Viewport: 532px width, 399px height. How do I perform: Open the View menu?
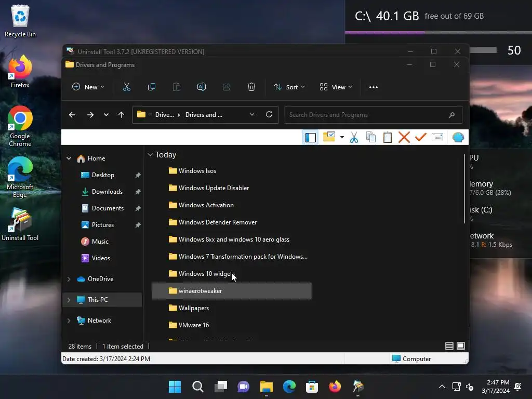tap(336, 87)
